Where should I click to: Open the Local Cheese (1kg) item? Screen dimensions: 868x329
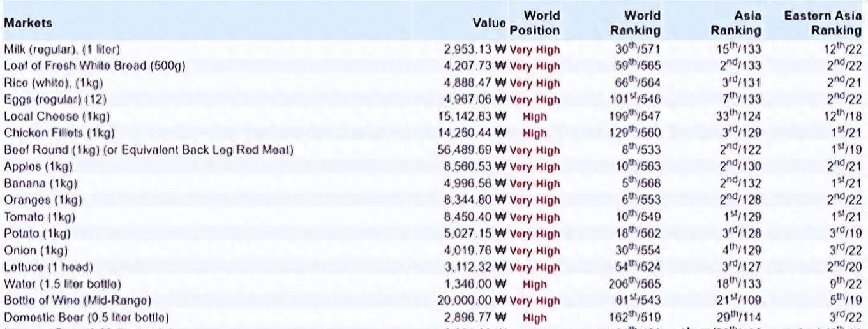(57, 116)
